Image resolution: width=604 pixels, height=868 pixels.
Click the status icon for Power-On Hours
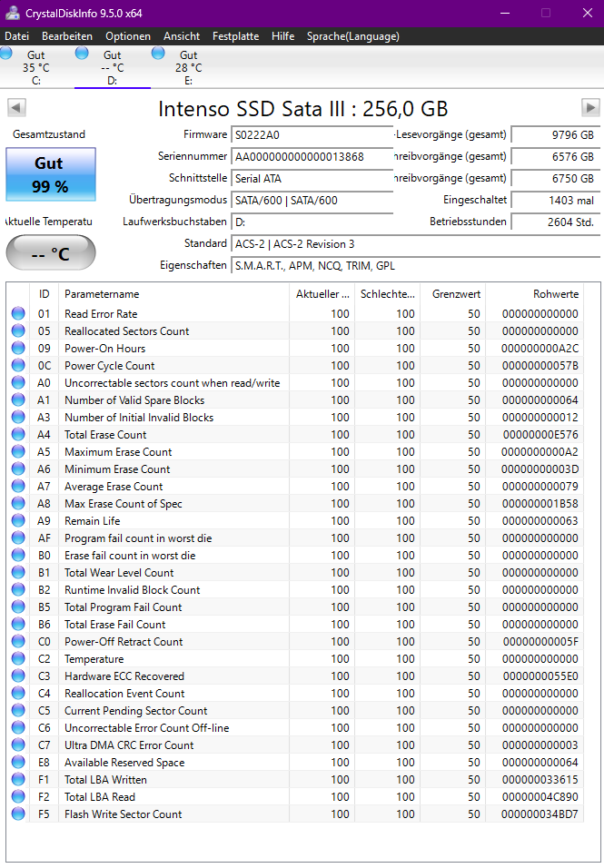(x=18, y=348)
